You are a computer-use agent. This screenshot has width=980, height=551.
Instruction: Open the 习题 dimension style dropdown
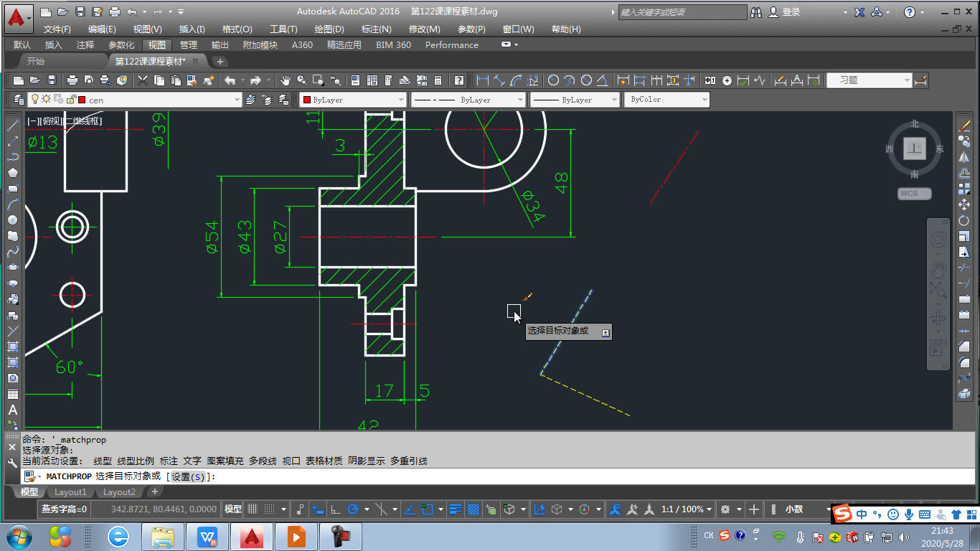(x=869, y=80)
